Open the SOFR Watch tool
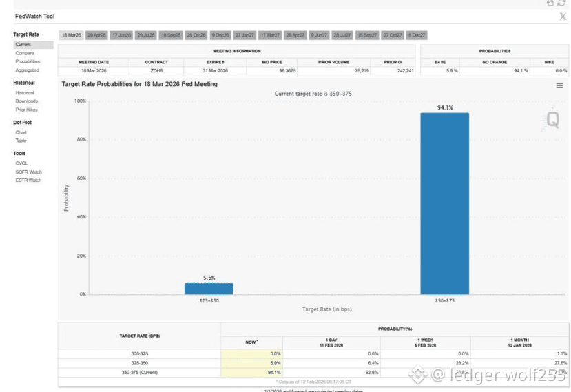The image size is (571, 392). (28, 172)
